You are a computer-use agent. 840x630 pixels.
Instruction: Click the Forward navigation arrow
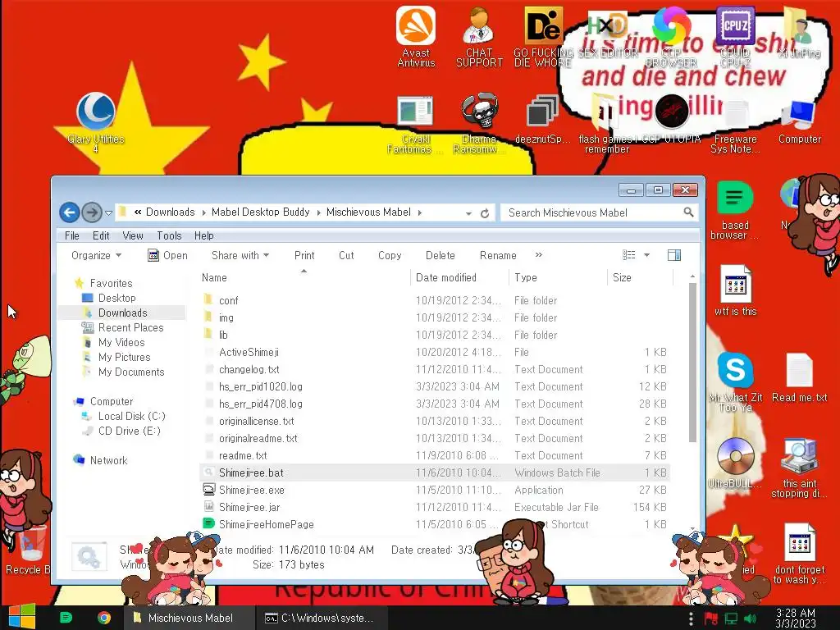point(92,212)
